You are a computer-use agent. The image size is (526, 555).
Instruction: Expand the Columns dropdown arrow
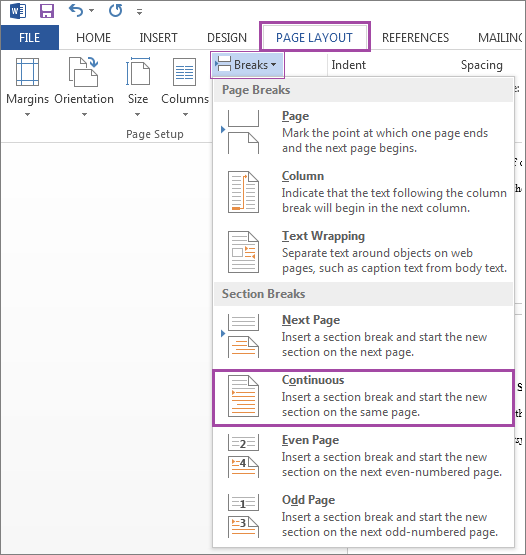click(185, 115)
